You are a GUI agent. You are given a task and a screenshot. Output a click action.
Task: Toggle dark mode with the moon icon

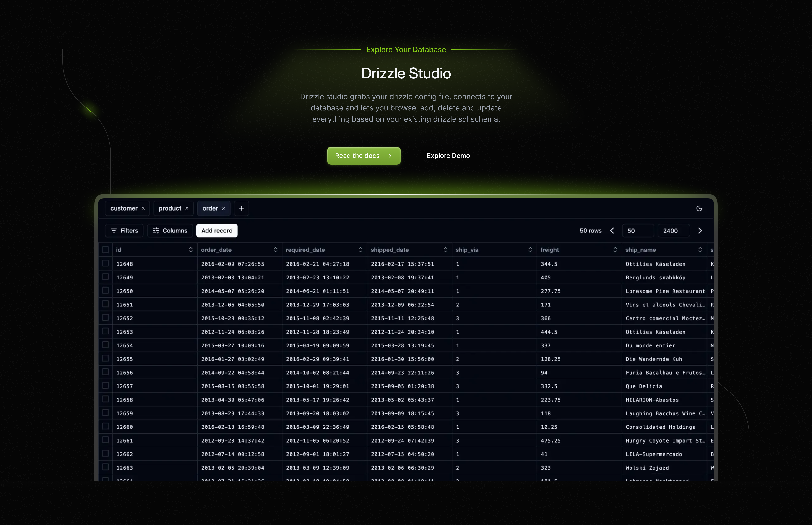pyautogui.click(x=699, y=208)
